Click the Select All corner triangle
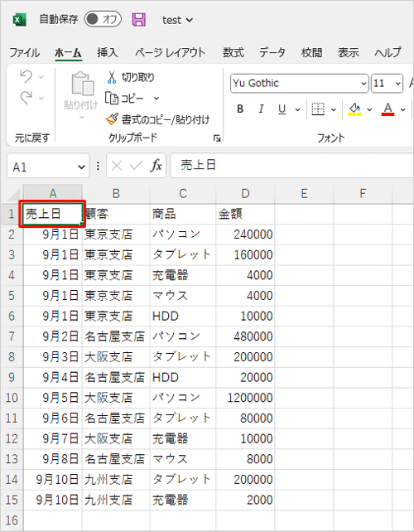The height and width of the screenshot is (532, 414). coord(14,195)
